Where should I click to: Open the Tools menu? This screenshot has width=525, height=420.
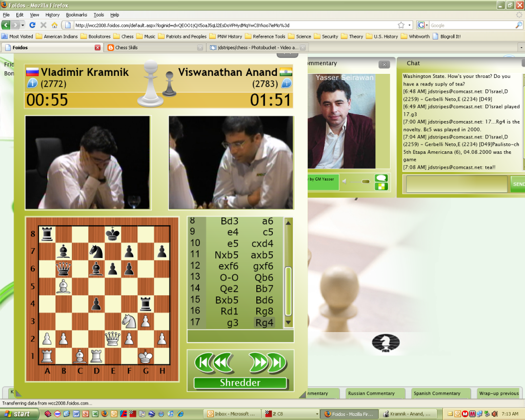coord(99,15)
